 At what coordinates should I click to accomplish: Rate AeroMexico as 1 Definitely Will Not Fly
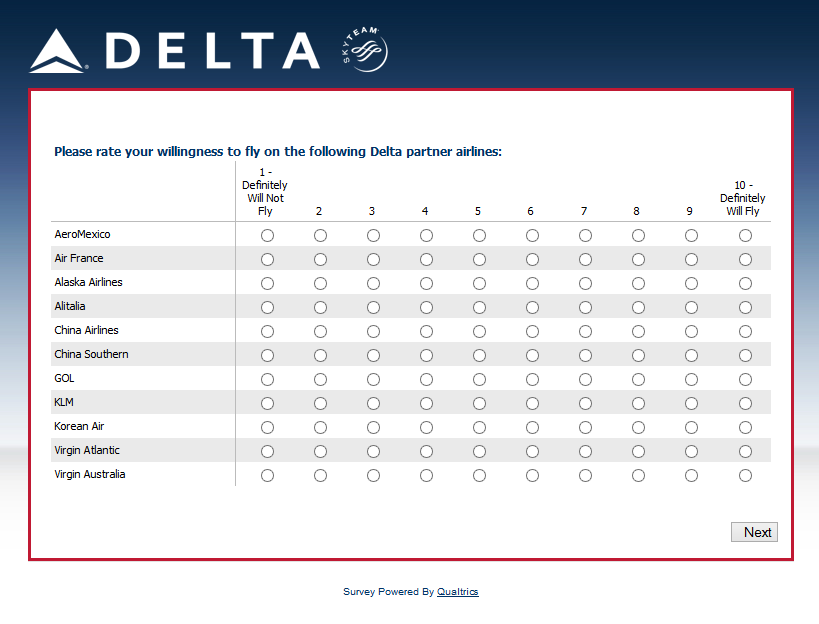coord(267,236)
